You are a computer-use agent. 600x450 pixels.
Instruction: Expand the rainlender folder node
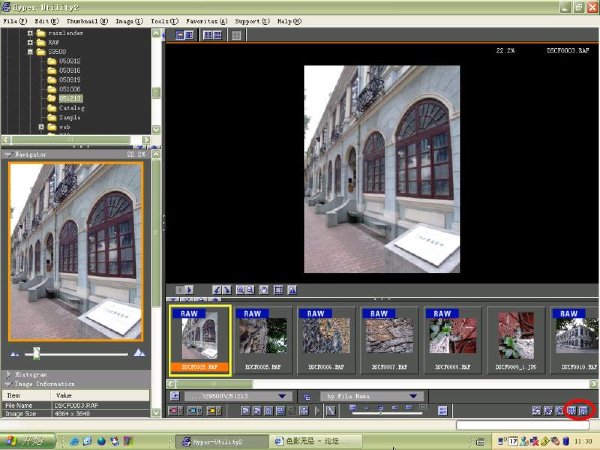[30, 33]
